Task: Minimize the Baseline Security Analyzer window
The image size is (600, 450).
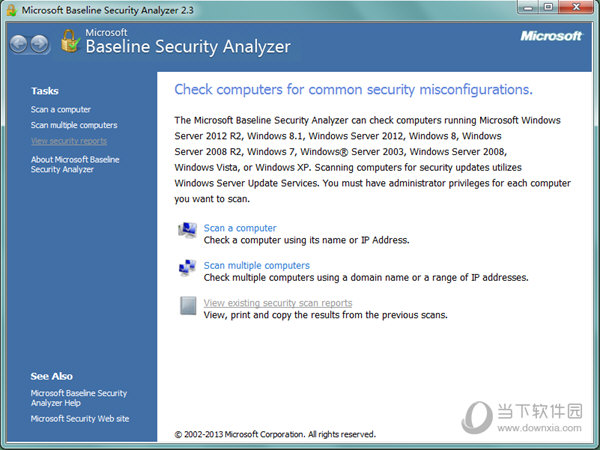Action: click(x=530, y=8)
